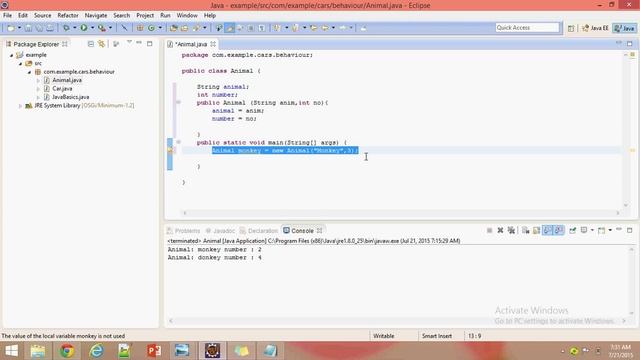This screenshot has height=360, width=640.
Task: Click the editor horizontal scrollbar
Action: (x=401, y=213)
